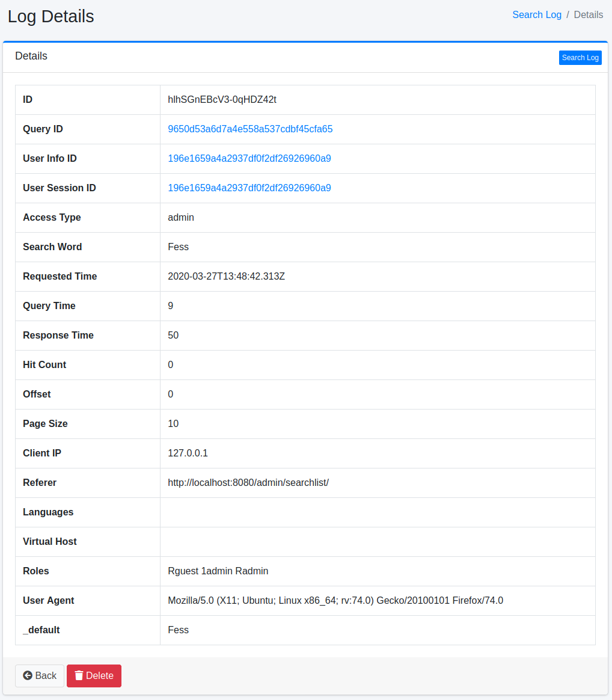612x700 pixels.
Task: Click the trash icon on Delete button
Action: point(79,675)
